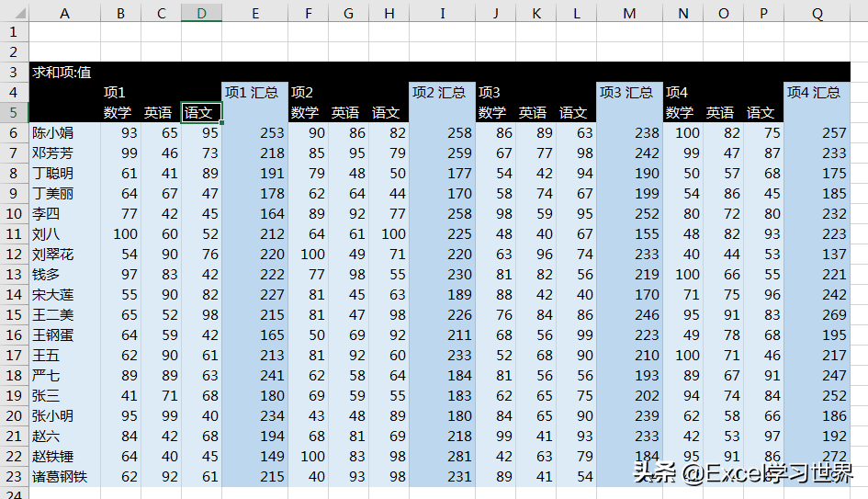Click the '项2 汇总' header cell
Screen dimensions: 868x499
pos(443,93)
